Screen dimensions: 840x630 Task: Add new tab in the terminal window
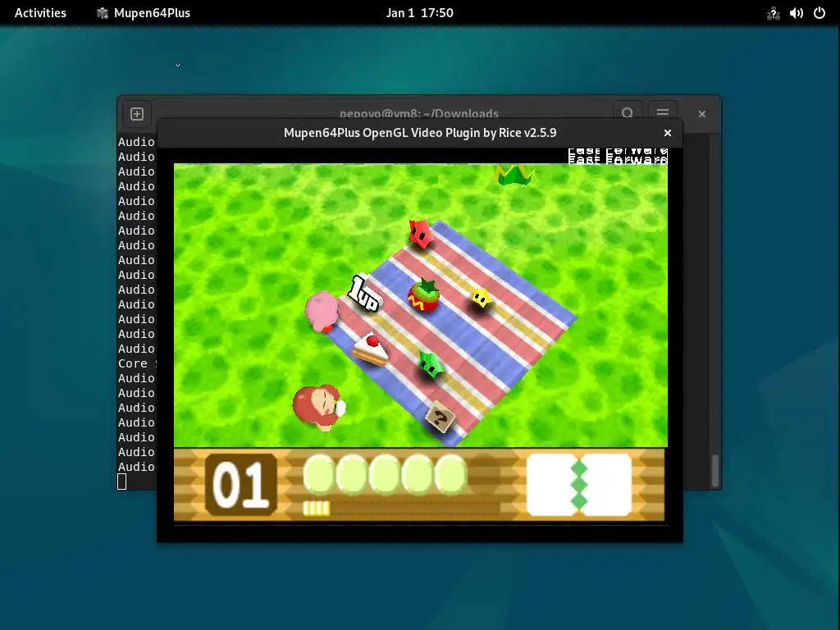tap(137, 113)
